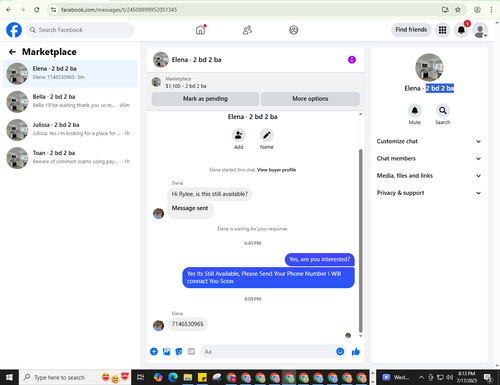Open the Toan - 2 bd 2 ba conversation
Screen dimensions: 500x385
pos(70,158)
